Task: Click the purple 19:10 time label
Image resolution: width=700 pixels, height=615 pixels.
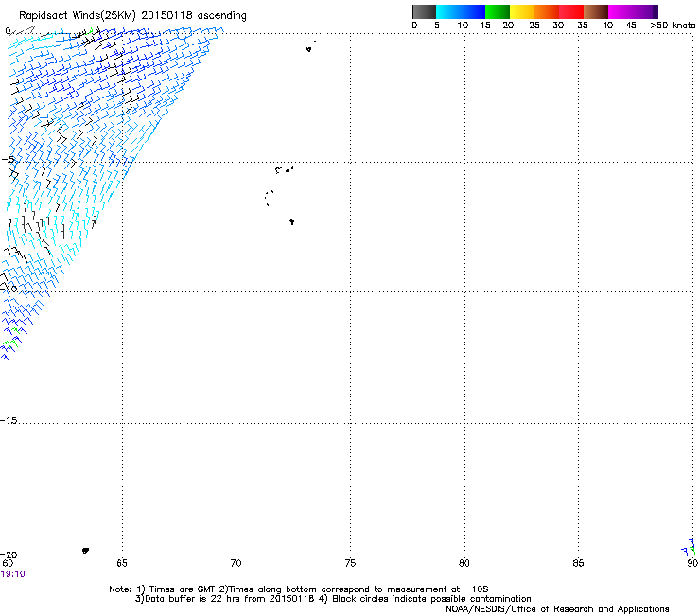Action: 13,574
